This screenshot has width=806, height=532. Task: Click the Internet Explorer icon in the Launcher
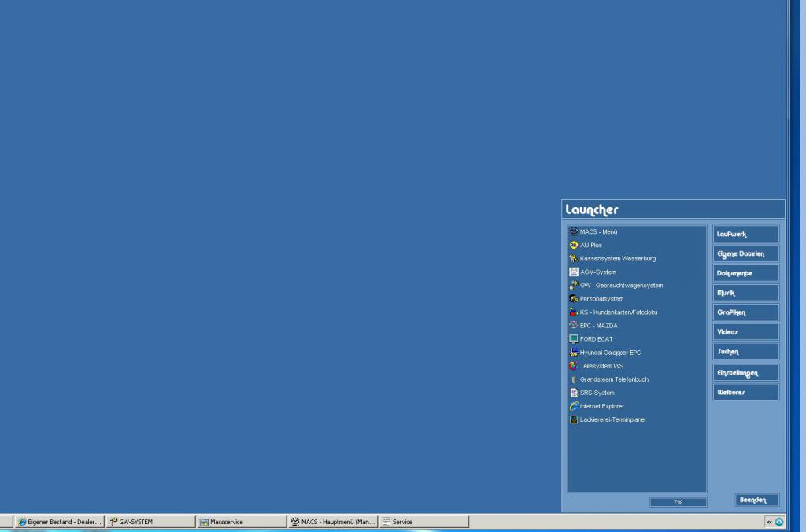click(574, 406)
